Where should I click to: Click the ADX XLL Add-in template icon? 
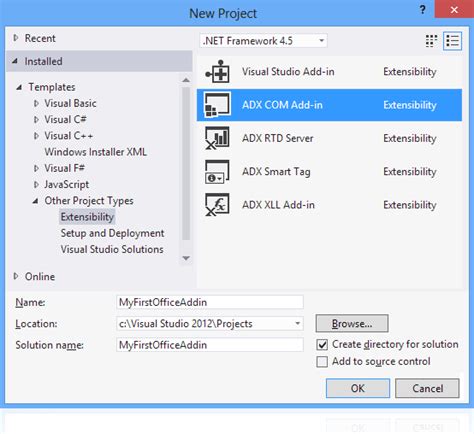tap(218, 205)
